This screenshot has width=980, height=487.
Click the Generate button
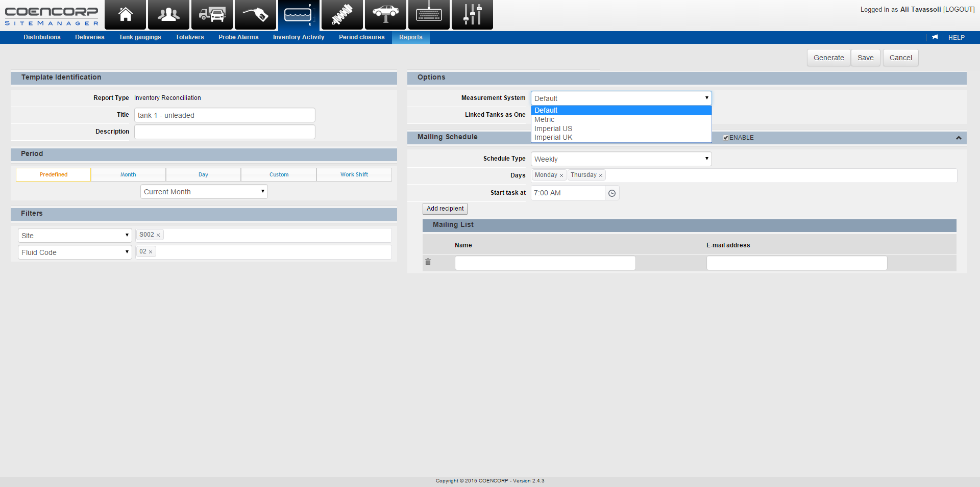pyautogui.click(x=828, y=58)
